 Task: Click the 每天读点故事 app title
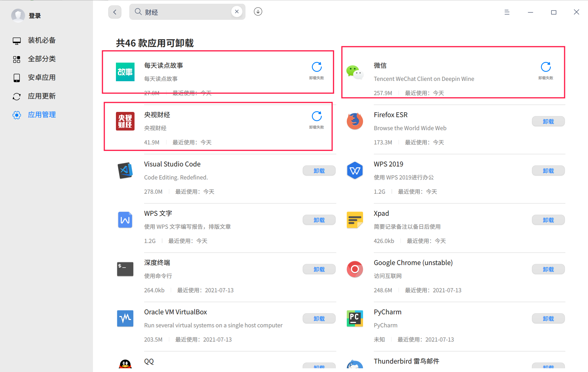[x=164, y=65]
